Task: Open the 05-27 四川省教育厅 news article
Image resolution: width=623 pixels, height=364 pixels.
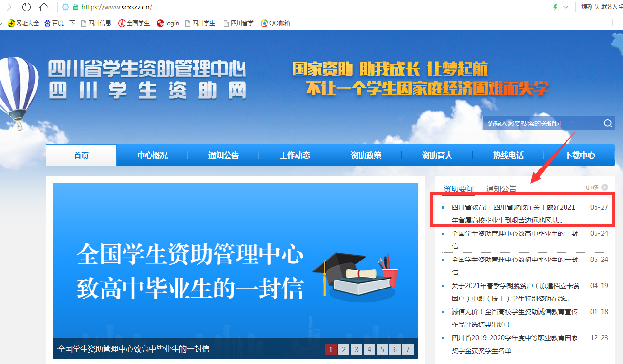Action: click(513, 214)
